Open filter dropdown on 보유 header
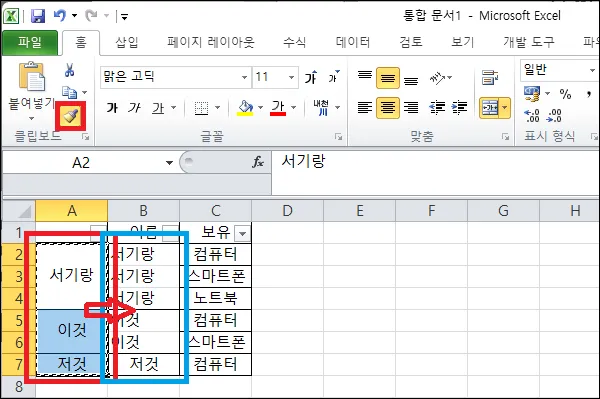The height and width of the screenshot is (399, 600). [242, 233]
